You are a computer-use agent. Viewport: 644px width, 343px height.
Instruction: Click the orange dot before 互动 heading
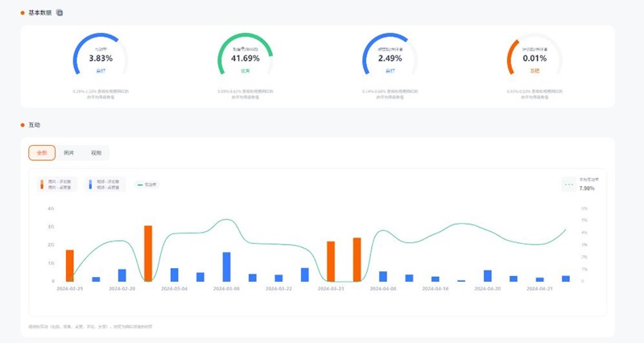[23, 126]
